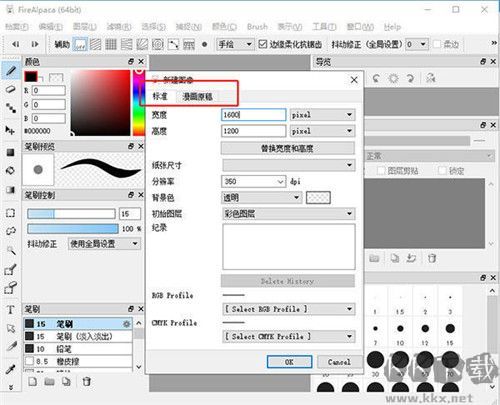Screen dimensions: 500x405
Task: Toggle 边缘柔化抗锯齿 anti-aliasing checkbox
Action: [263, 44]
